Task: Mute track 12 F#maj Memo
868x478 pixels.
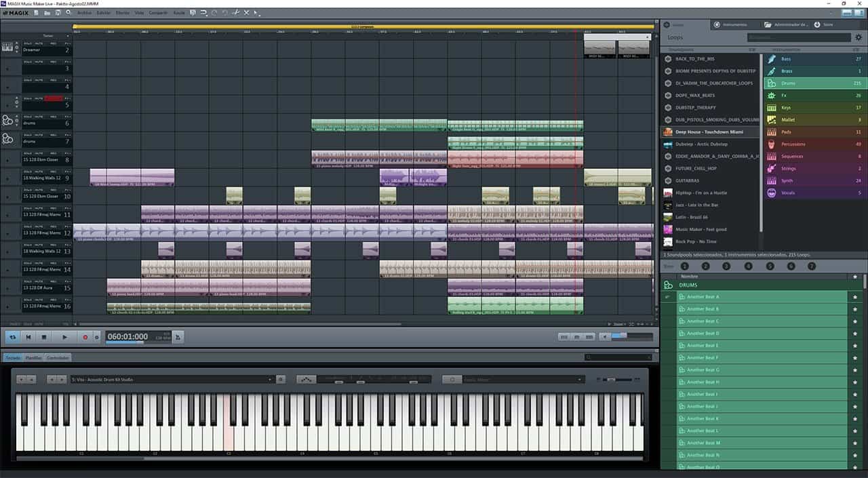Action: (39, 226)
